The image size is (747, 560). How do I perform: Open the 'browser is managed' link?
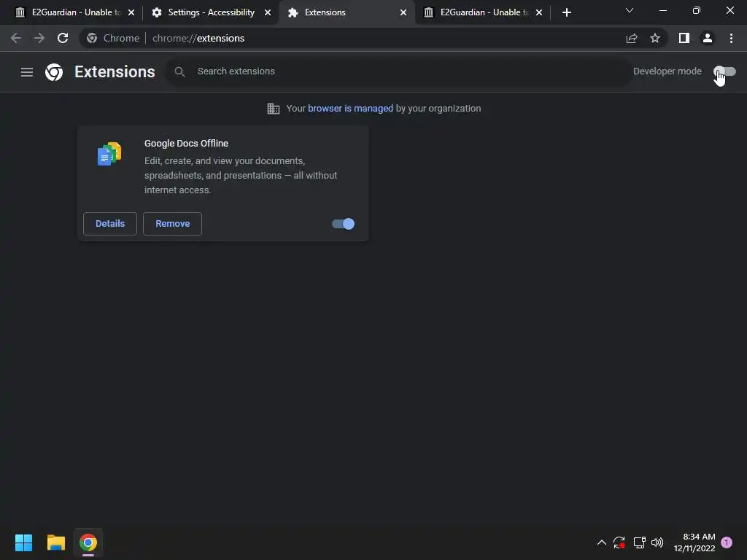point(350,109)
